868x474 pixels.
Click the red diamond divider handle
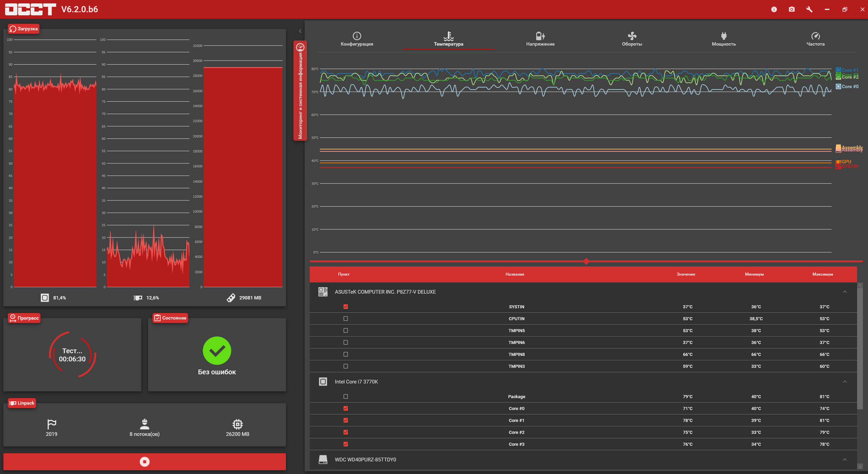(586, 261)
